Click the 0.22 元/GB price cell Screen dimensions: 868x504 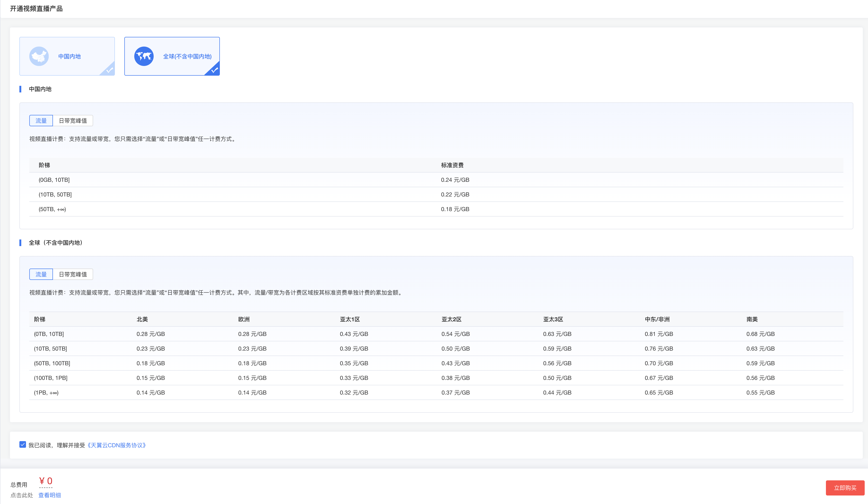455,194
